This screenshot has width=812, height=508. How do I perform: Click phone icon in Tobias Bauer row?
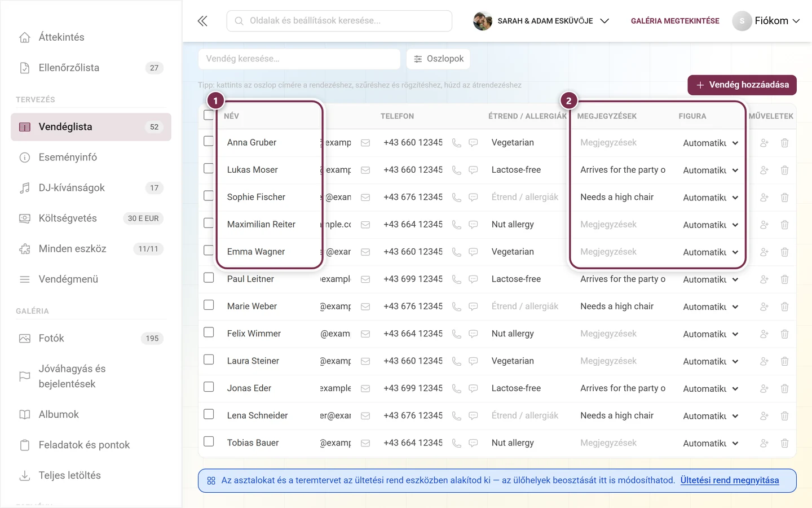[x=457, y=443]
